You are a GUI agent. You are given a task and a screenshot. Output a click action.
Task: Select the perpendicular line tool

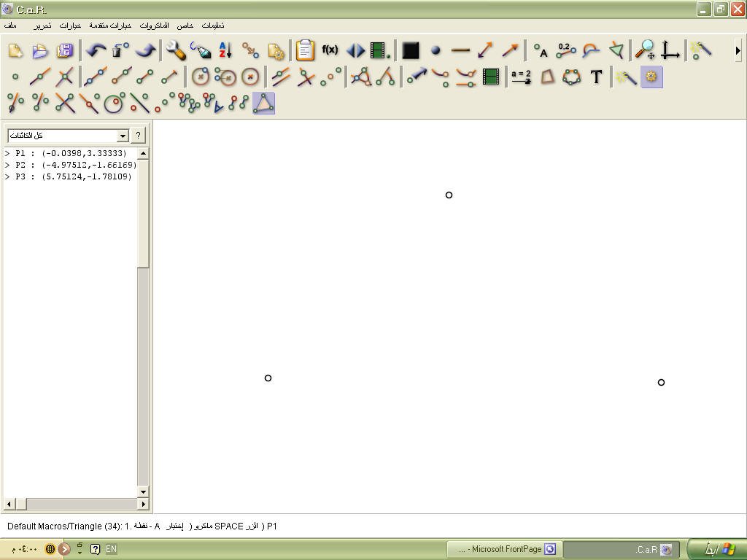click(306, 77)
